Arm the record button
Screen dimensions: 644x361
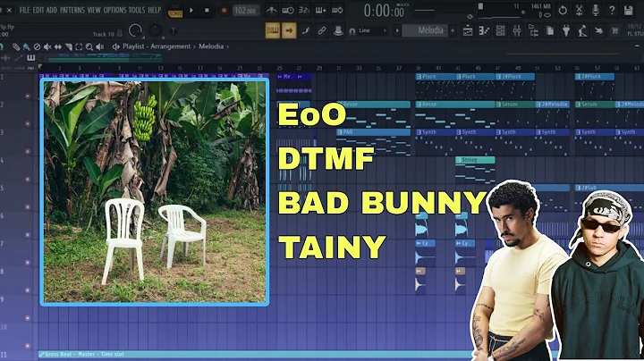(x=224, y=10)
